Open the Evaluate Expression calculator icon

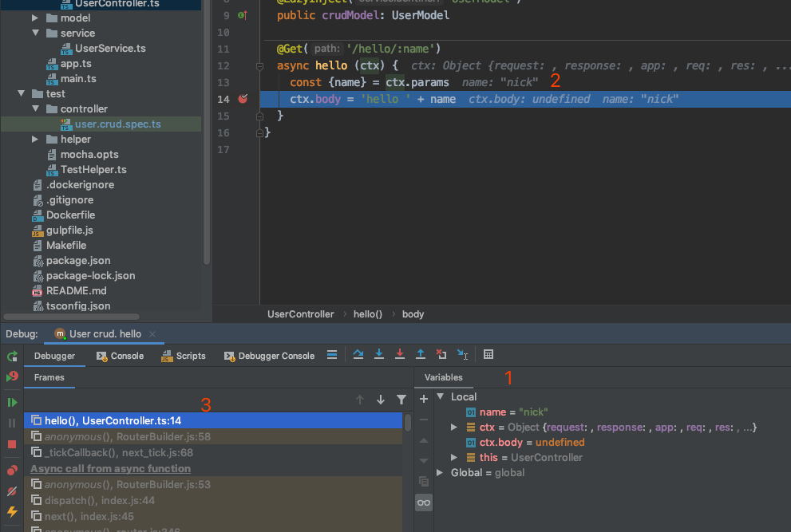click(x=488, y=355)
